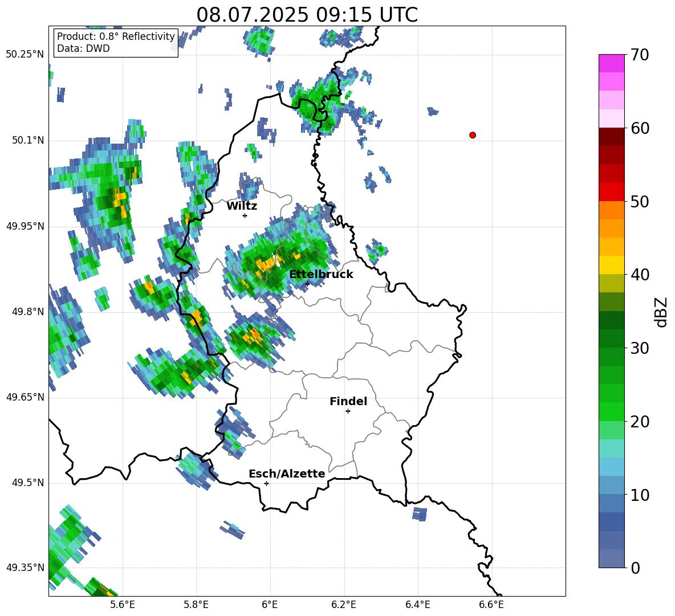
Task: Click the Findel station cross marker
Action: pyautogui.click(x=348, y=411)
